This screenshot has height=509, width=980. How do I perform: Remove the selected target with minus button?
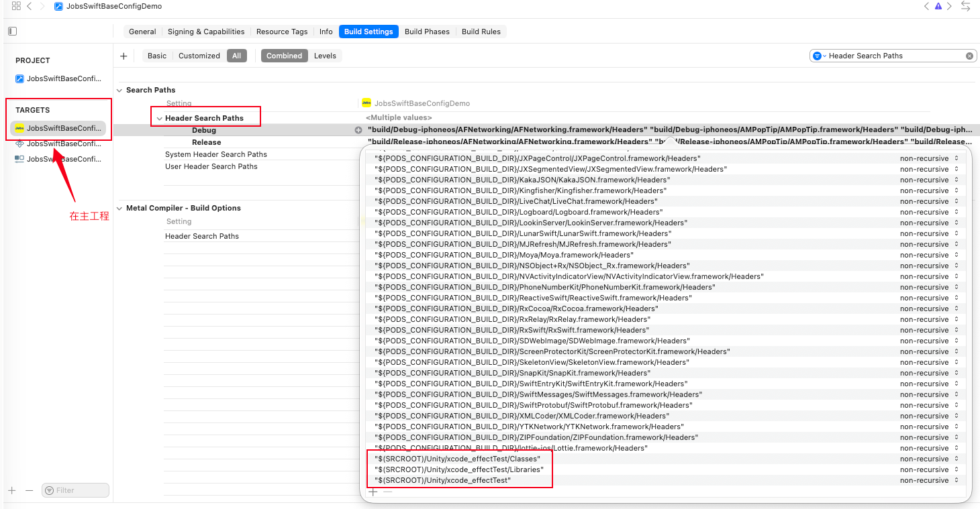[29, 490]
